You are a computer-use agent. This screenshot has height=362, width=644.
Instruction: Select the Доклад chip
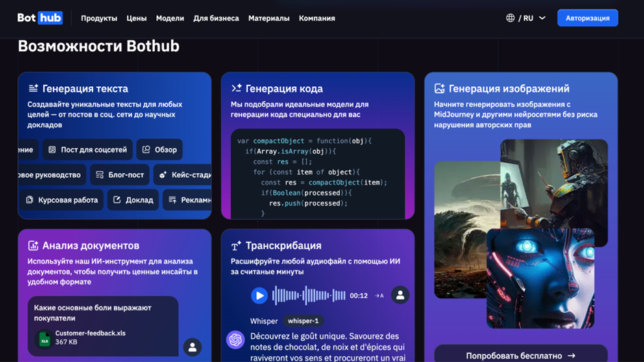coord(133,200)
